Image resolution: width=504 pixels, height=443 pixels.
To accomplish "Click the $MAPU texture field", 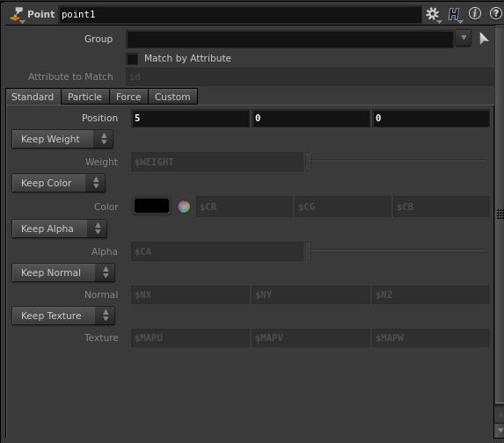I will [x=190, y=338].
